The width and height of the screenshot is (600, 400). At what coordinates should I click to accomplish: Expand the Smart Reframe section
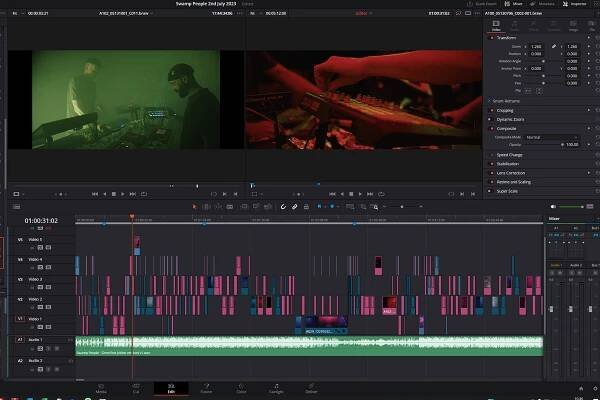(506, 101)
